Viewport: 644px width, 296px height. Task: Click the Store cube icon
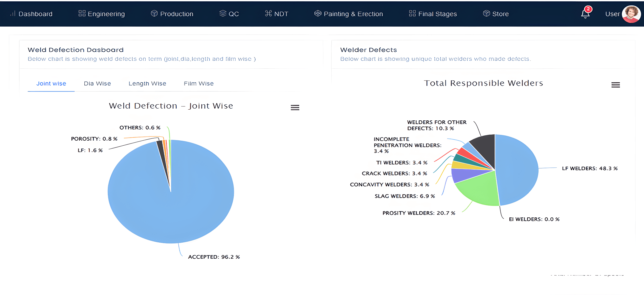point(487,13)
